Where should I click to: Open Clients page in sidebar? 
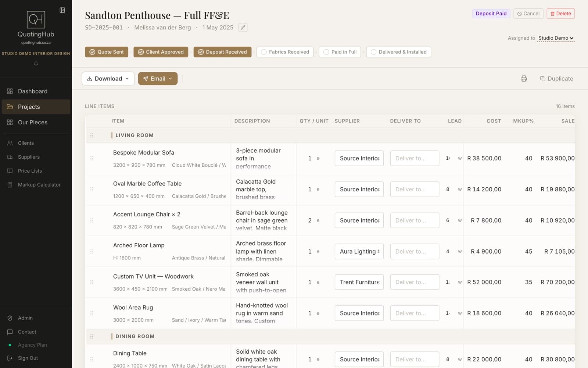coord(36,143)
